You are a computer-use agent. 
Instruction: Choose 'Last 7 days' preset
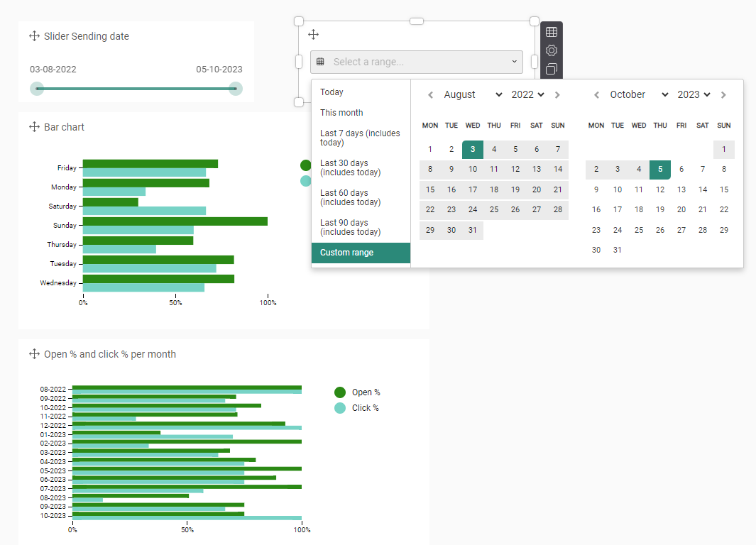coord(360,138)
